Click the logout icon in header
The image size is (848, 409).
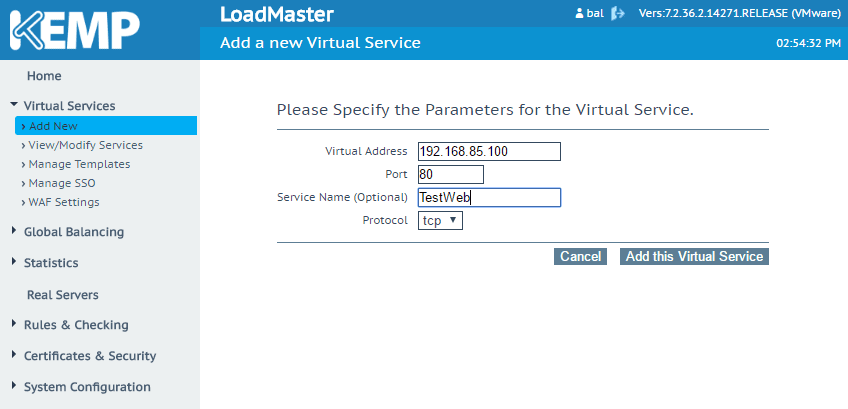point(618,14)
